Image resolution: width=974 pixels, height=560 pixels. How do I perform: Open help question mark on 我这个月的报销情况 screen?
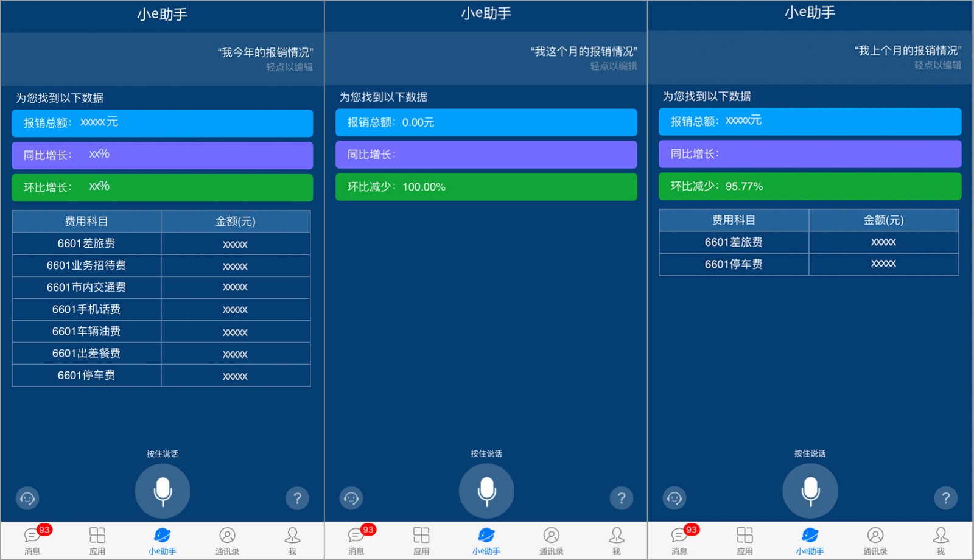click(x=622, y=498)
